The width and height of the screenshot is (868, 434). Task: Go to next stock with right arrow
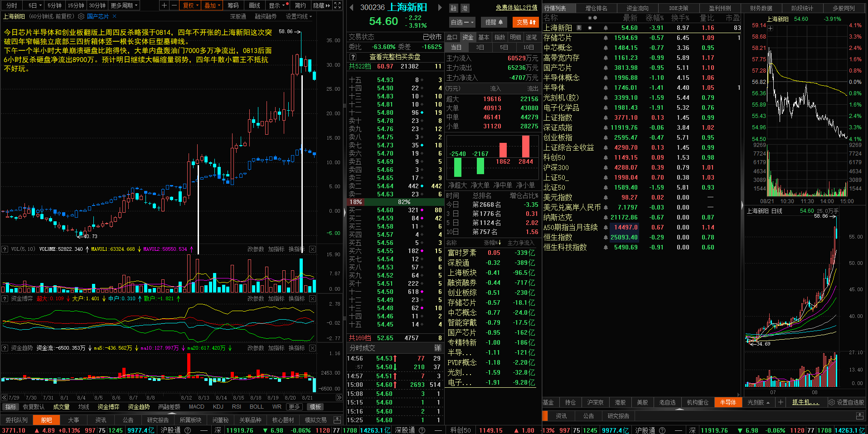point(440,7)
